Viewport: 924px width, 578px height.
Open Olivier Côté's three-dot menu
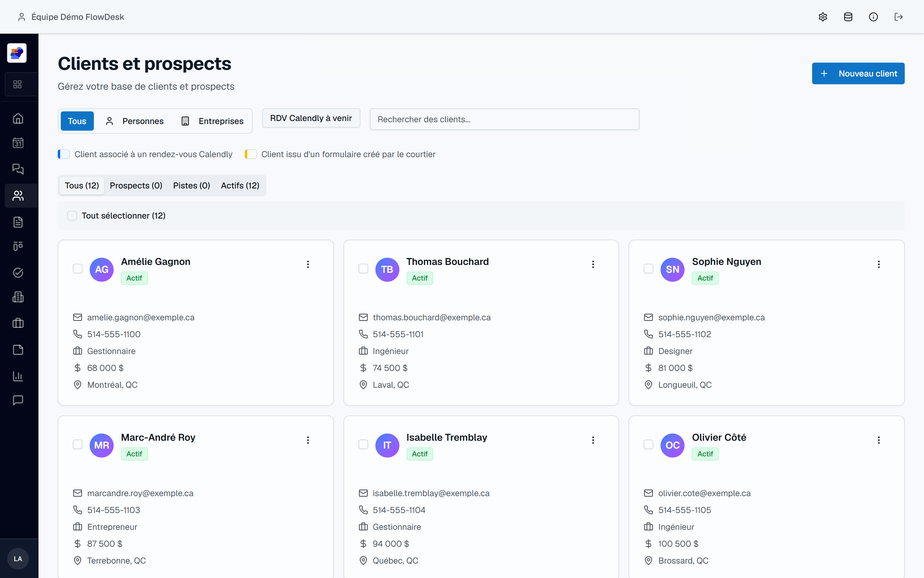tap(879, 440)
